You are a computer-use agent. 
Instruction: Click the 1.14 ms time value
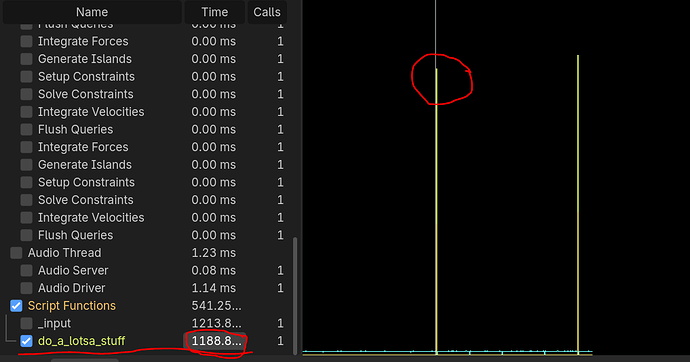(213, 288)
